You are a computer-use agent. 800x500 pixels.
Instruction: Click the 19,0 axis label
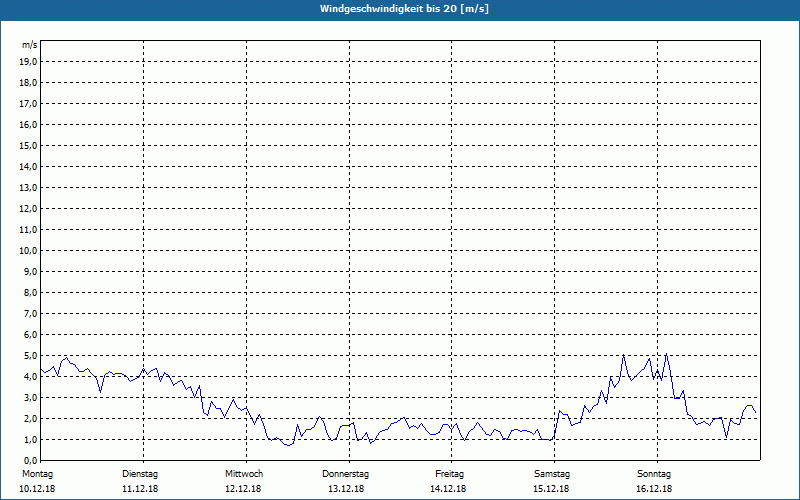pos(28,62)
